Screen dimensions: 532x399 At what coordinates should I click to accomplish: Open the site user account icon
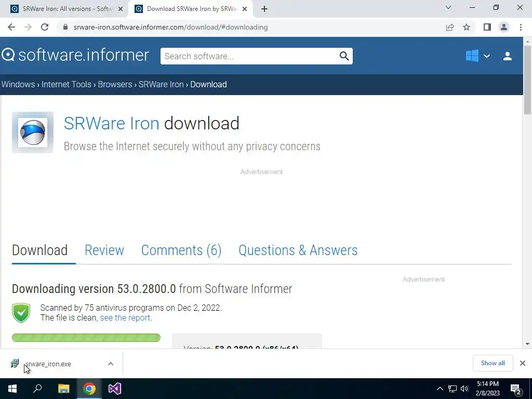pyautogui.click(x=508, y=56)
